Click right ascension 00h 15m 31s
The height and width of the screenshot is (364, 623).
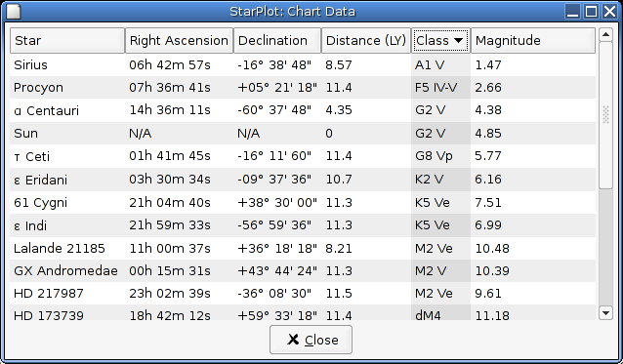click(170, 270)
